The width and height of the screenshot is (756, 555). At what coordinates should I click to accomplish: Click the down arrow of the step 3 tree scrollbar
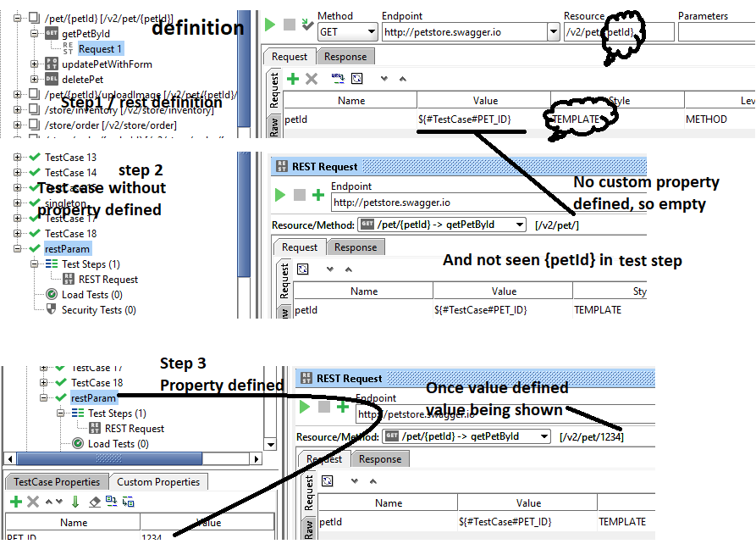270,445
